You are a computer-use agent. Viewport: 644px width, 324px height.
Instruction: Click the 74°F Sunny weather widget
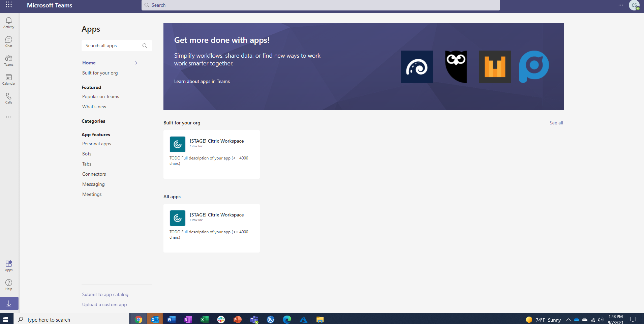point(543,320)
